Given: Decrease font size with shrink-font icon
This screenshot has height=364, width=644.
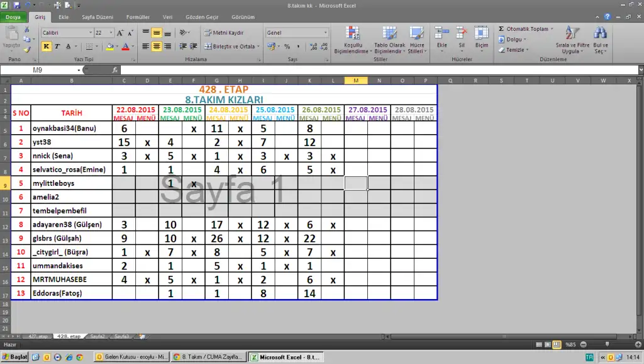Looking at the screenshot, I should point(130,33).
